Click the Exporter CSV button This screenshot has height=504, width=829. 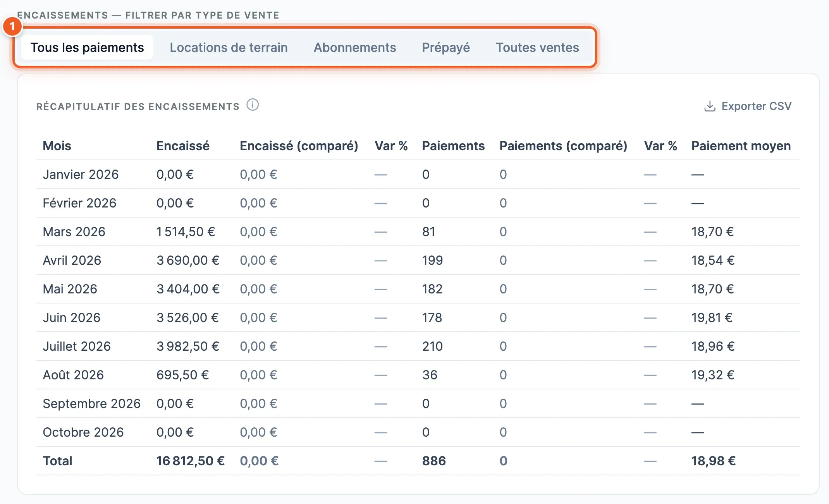click(747, 106)
